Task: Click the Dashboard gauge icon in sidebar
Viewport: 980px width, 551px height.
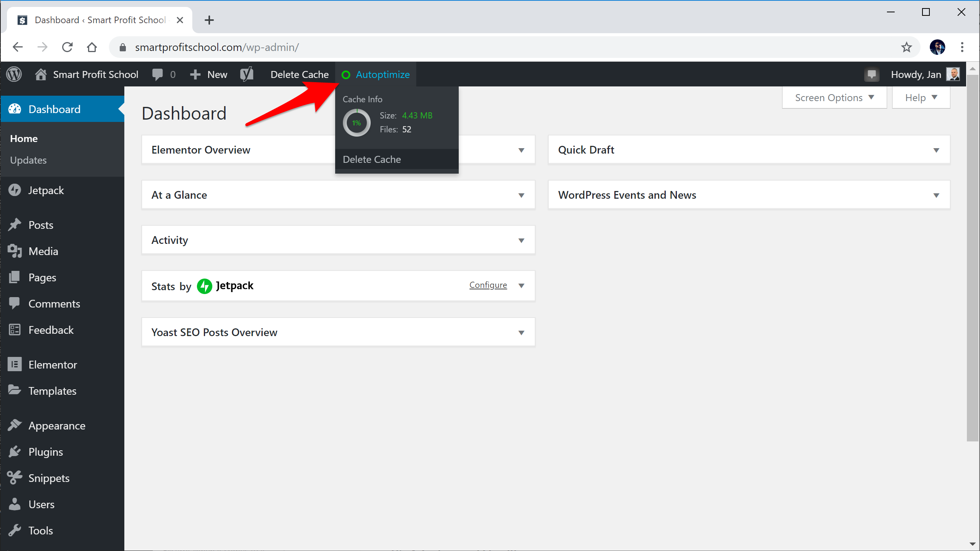Action: pos(15,109)
